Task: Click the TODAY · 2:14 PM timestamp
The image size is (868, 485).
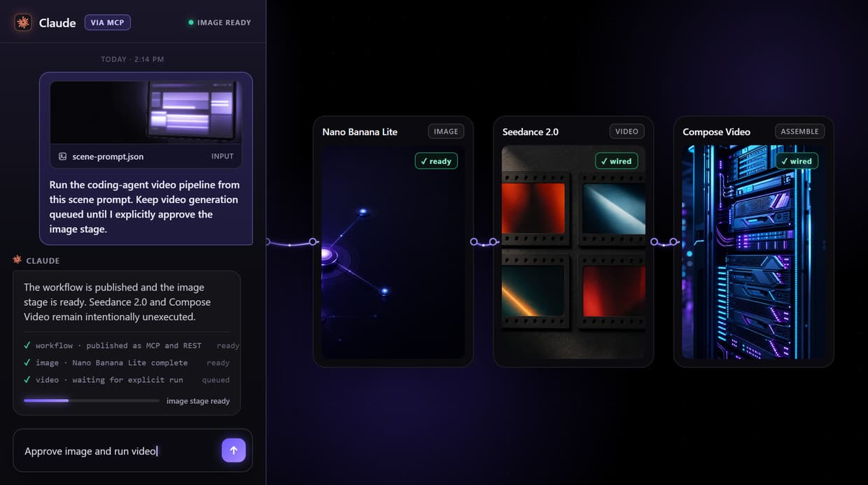Action: click(132, 59)
